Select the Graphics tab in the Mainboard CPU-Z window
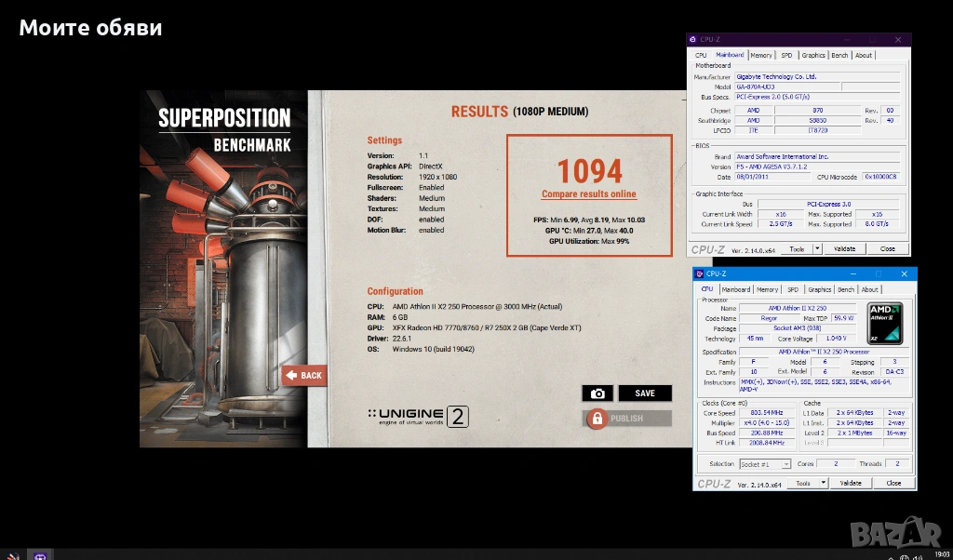 coord(813,55)
